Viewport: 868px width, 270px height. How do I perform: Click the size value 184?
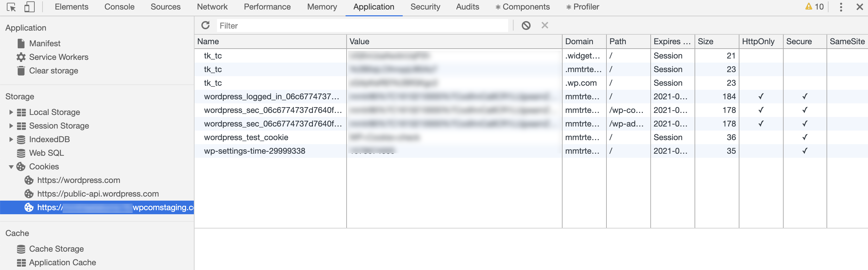point(729,97)
